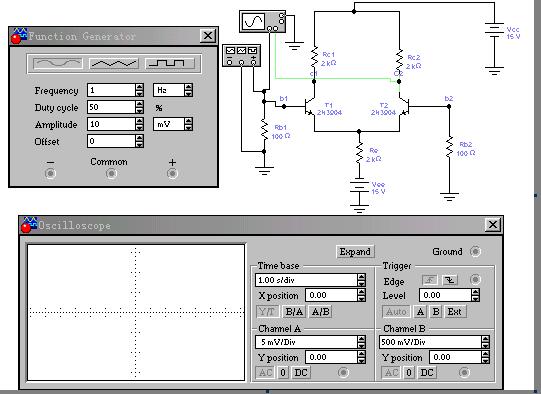Image resolution: width=541 pixels, height=394 pixels.
Task: Select triangle waveform in Function Generator
Action: (x=114, y=63)
